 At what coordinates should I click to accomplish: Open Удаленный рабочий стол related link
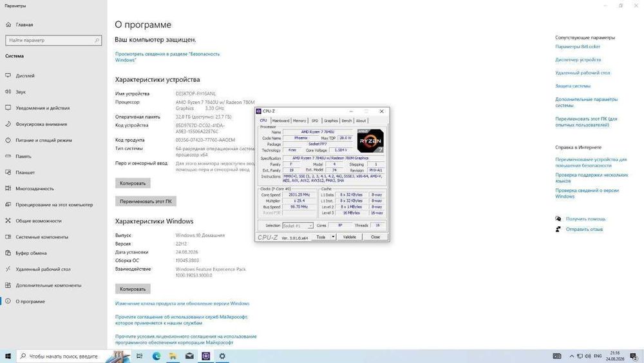(582, 73)
